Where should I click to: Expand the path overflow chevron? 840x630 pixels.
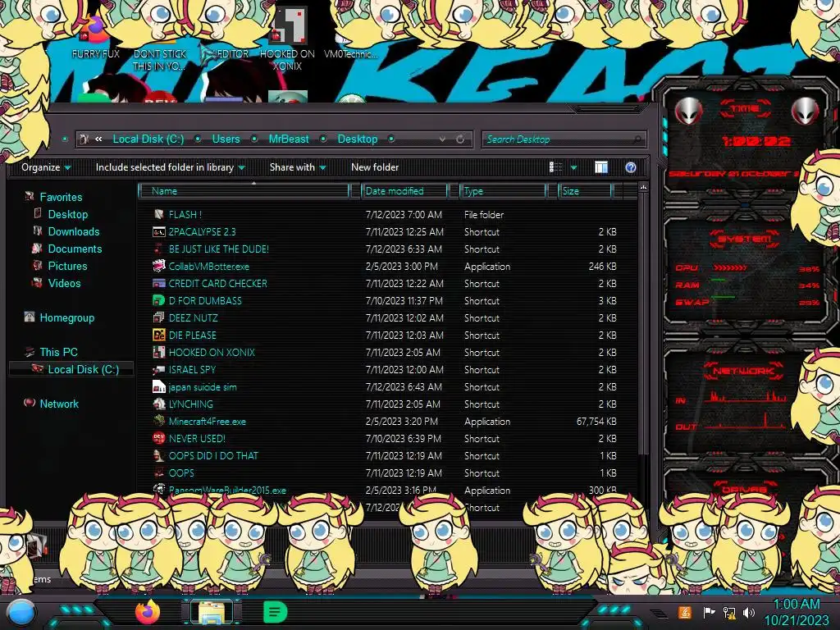point(98,139)
